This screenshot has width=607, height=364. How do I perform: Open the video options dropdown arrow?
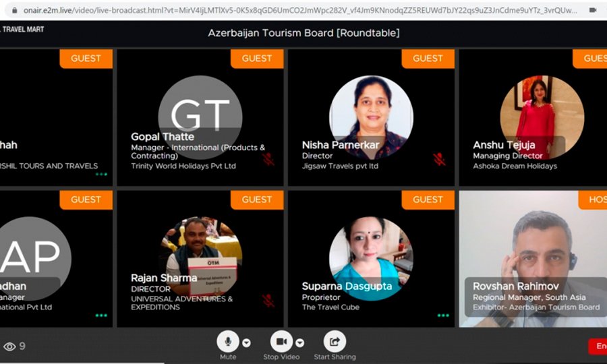tap(299, 342)
